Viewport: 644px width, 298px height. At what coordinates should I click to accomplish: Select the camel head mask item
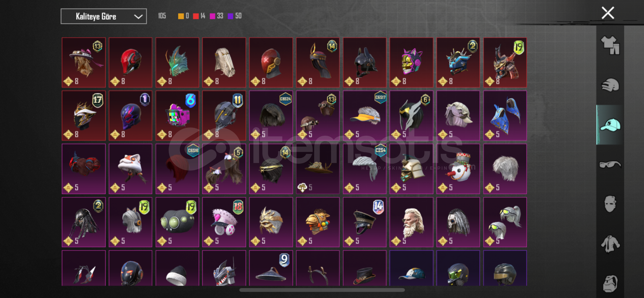tap(318, 222)
